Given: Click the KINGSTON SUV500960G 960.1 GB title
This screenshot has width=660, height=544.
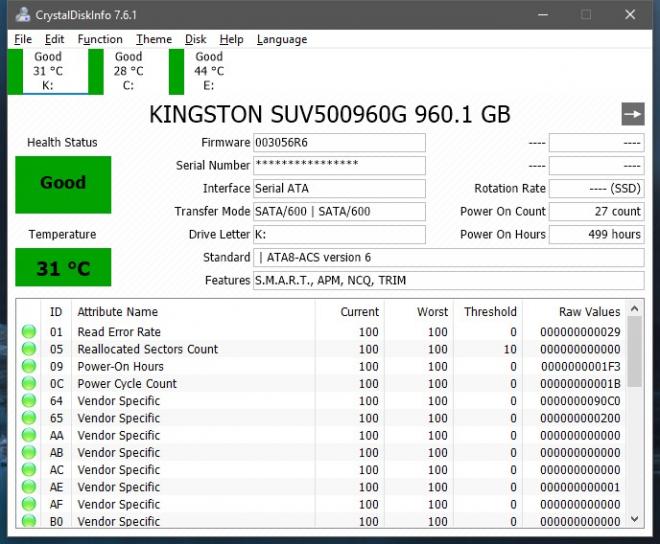Looking at the screenshot, I should pos(330,114).
